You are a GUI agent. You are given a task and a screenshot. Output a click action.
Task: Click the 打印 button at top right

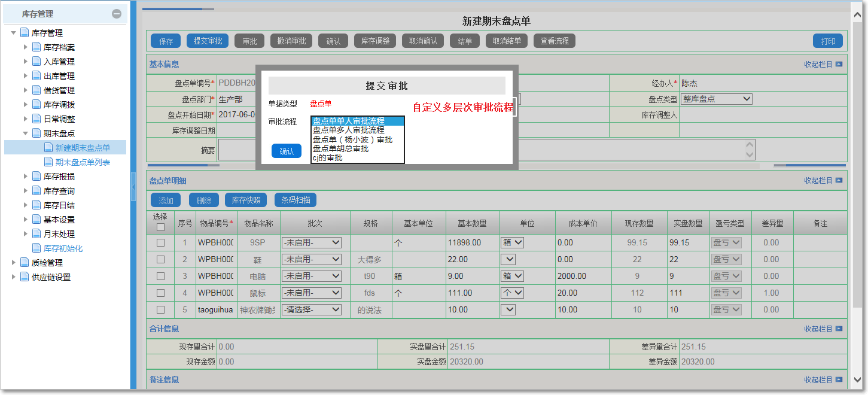(x=828, y=40)
